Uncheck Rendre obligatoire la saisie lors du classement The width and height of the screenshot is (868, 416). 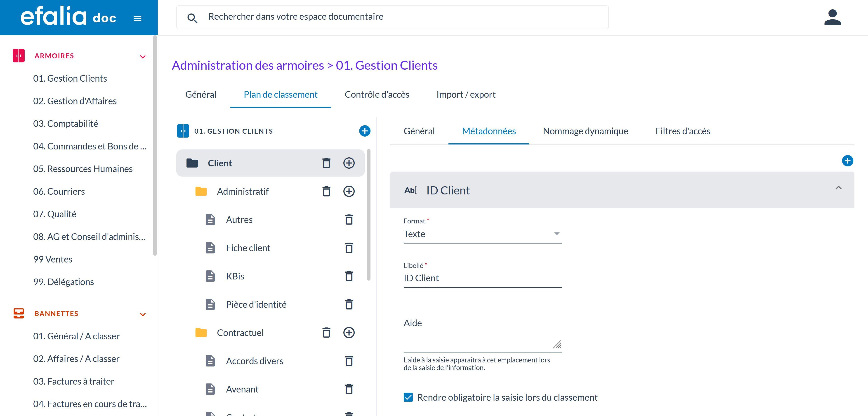(408, 397)
